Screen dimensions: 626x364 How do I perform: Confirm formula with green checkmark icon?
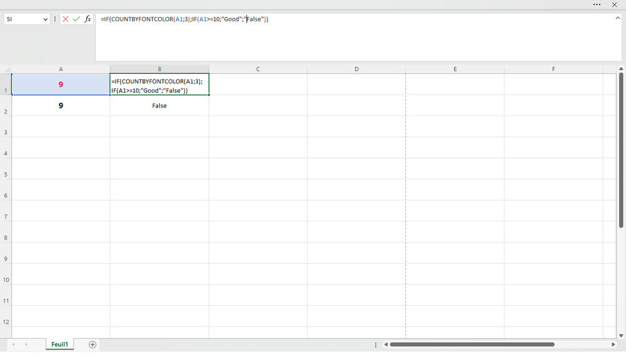[x=76, y=19]
